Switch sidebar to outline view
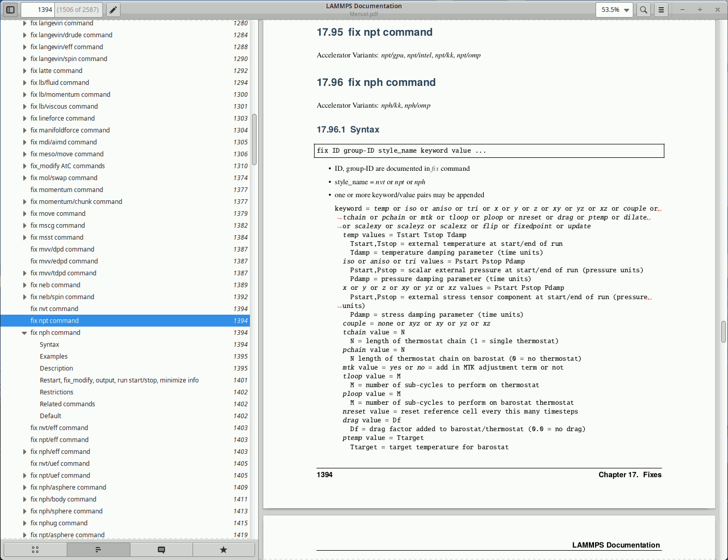728x560 pixels. point(98,550)
